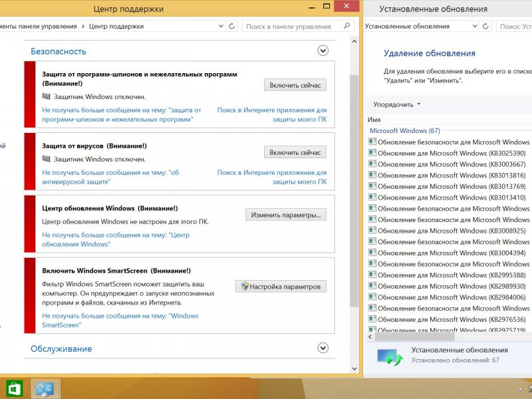Find antispyware apps online in spyware section

coord(272,114)
